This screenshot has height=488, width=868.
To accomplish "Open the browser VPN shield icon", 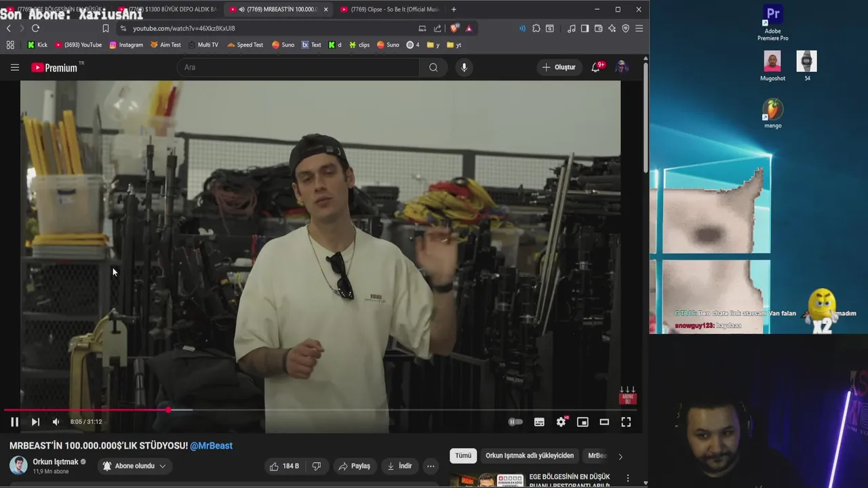I will 625,28.
